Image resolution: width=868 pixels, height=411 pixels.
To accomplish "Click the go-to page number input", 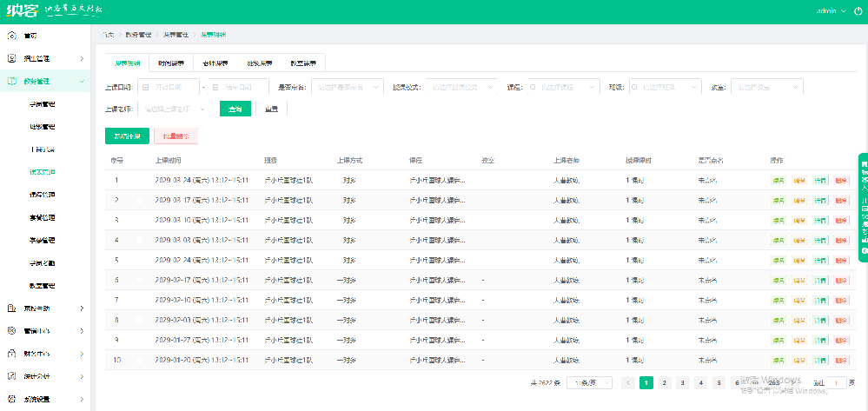I will (837, 382).
